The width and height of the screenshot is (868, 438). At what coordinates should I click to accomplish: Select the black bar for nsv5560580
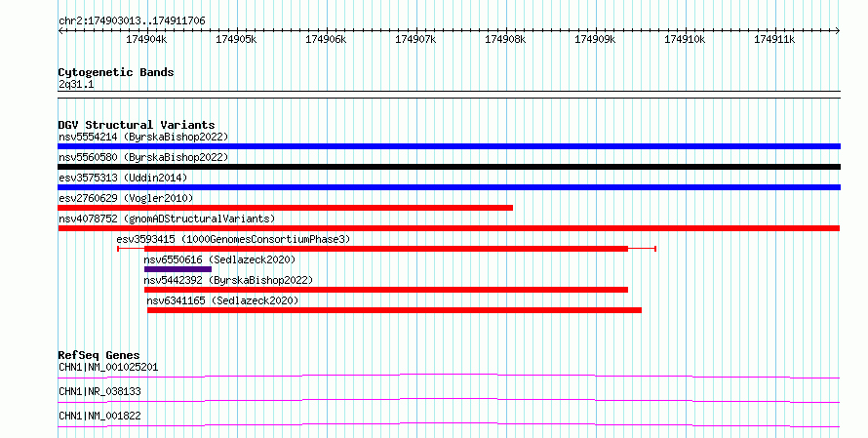449,167
